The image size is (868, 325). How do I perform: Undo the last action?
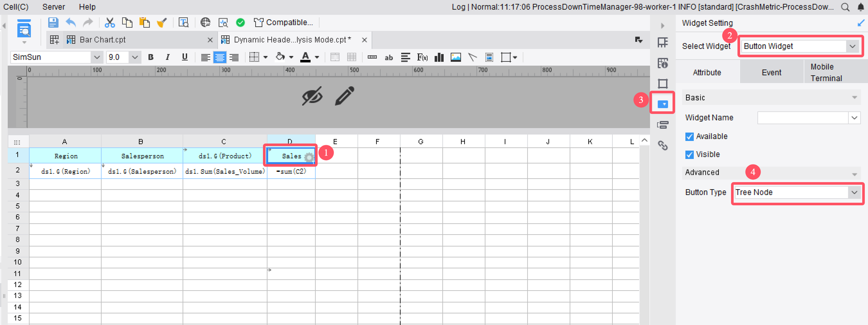70,23
